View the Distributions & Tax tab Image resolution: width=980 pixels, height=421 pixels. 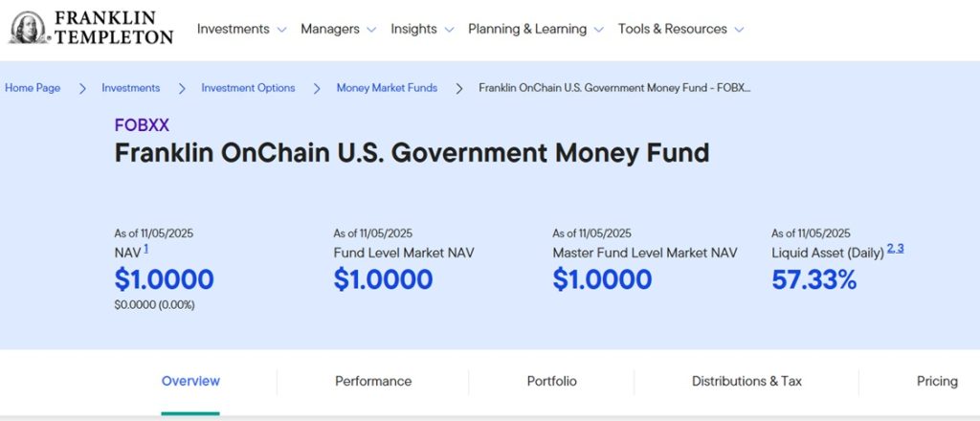click(746, 381)
